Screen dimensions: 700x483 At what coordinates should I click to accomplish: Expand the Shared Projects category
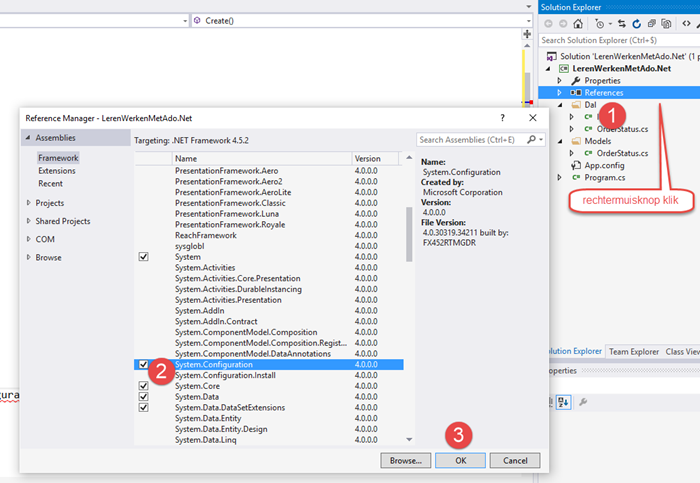coord(29,221)
